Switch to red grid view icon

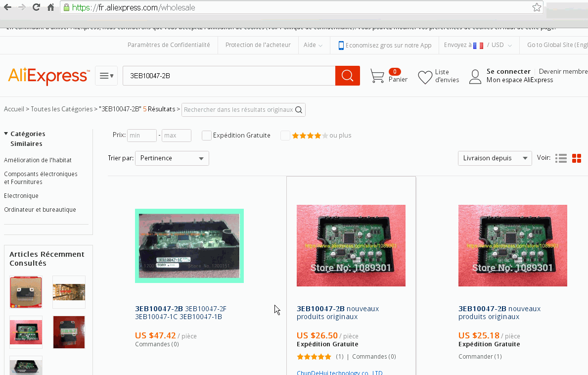coord(576,158)
